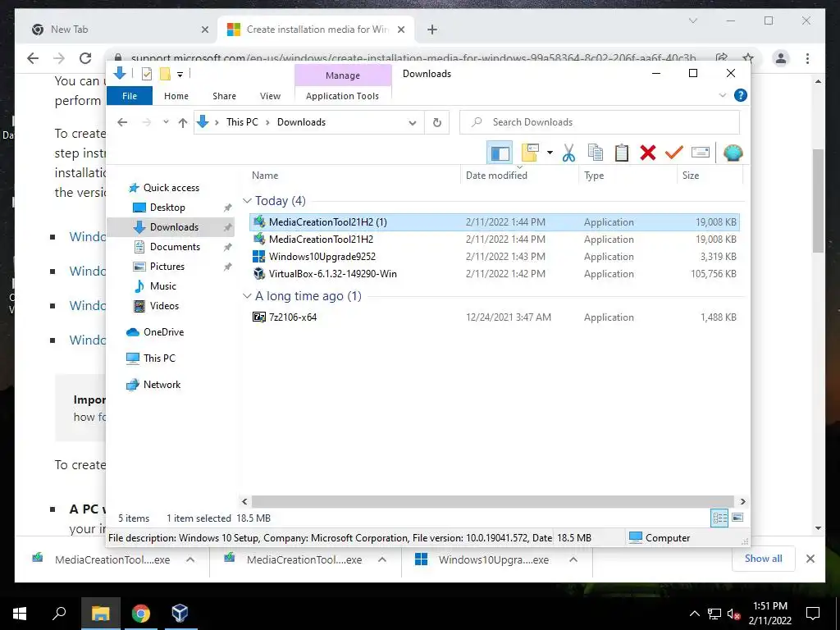This screenshot has width=840, height=630.
Task: Click the red X Delete icon
Action: 648,153
